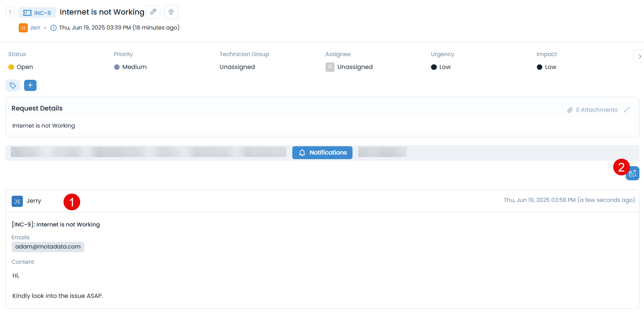The height and width of the screenshot is (327, 644).
Task: Toggle Request Details expand icon
Action: click(x=627, y=110)
